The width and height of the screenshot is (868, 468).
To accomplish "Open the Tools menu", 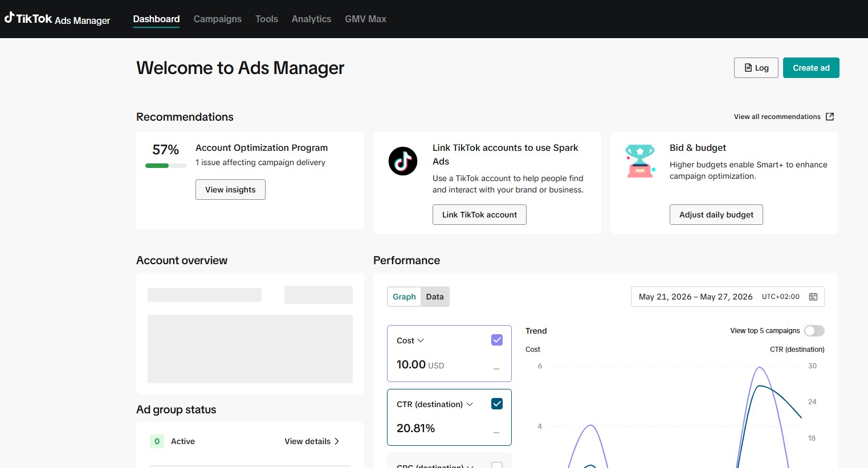I will pyautogui.click(x=267, y=19).
